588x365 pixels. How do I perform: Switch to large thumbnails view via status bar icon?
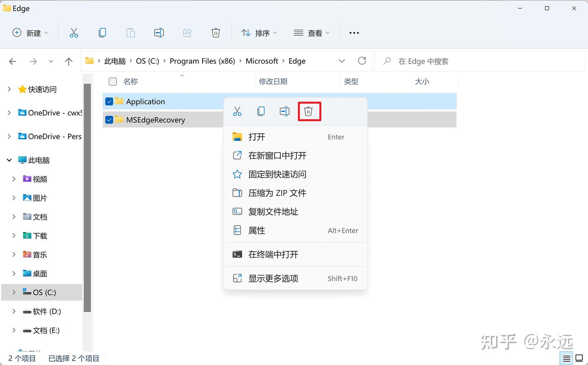point(579,358)
